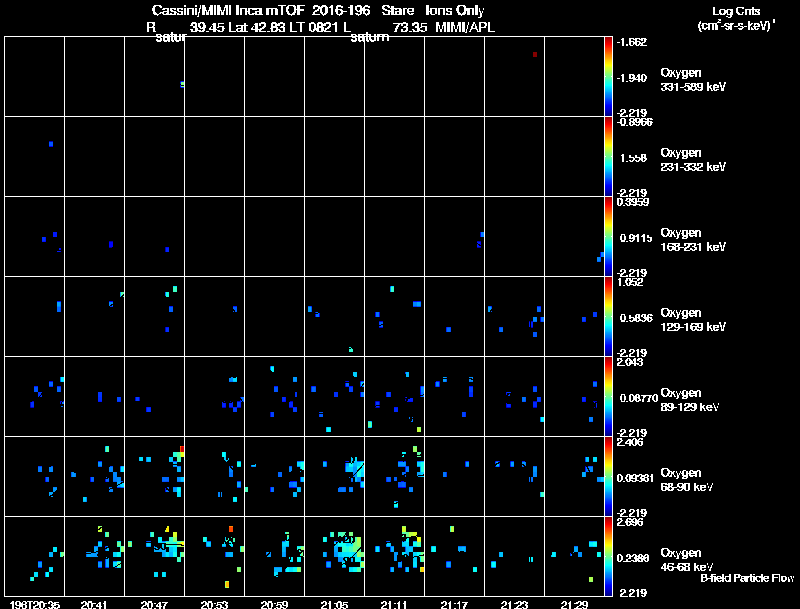Click the color bar beside Oxygen 46-68 keV
Screen dimensions: 800x609
pos(608,556)
